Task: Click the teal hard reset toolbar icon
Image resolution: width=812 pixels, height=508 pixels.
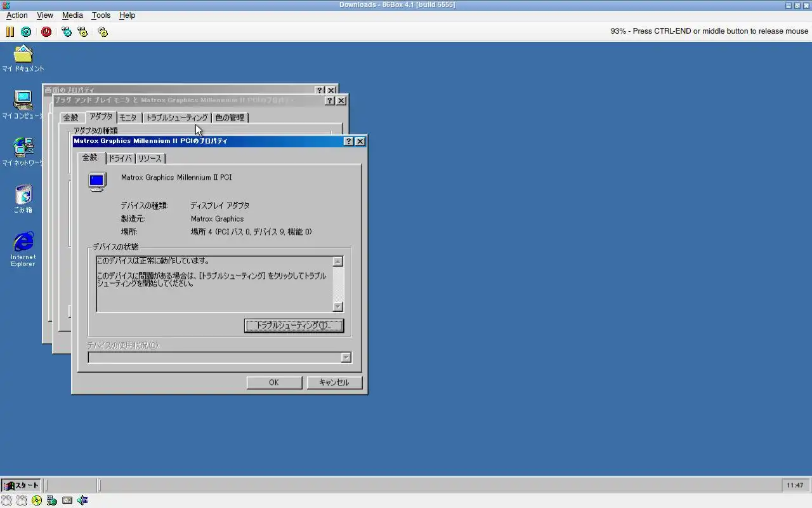Action: [26, 31]
